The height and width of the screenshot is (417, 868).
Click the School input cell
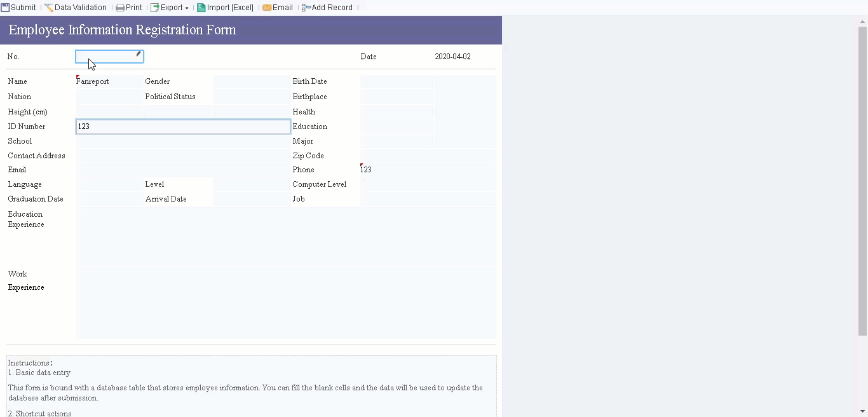pos(183,141)
